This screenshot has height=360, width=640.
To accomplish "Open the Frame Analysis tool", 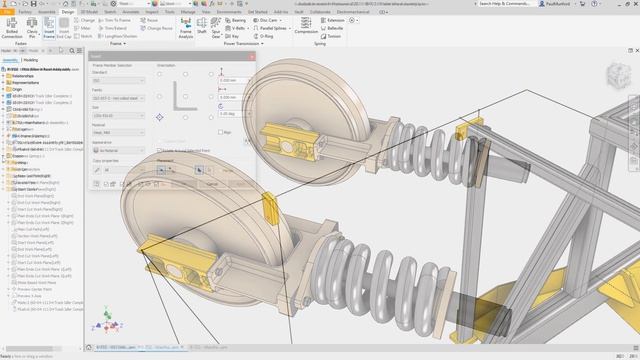I will point(186,28).
